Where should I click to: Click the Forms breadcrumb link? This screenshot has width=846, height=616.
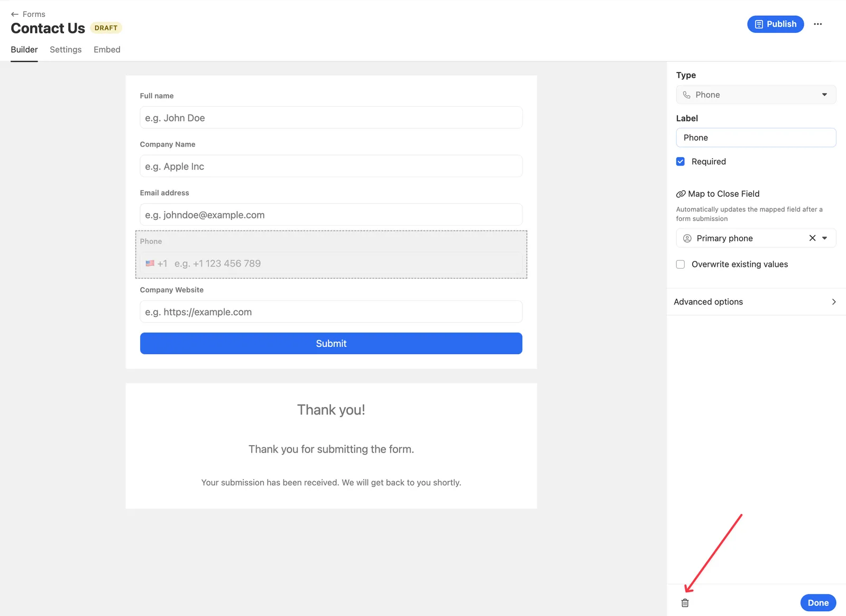pyautogui.click(x=34, y=14)
